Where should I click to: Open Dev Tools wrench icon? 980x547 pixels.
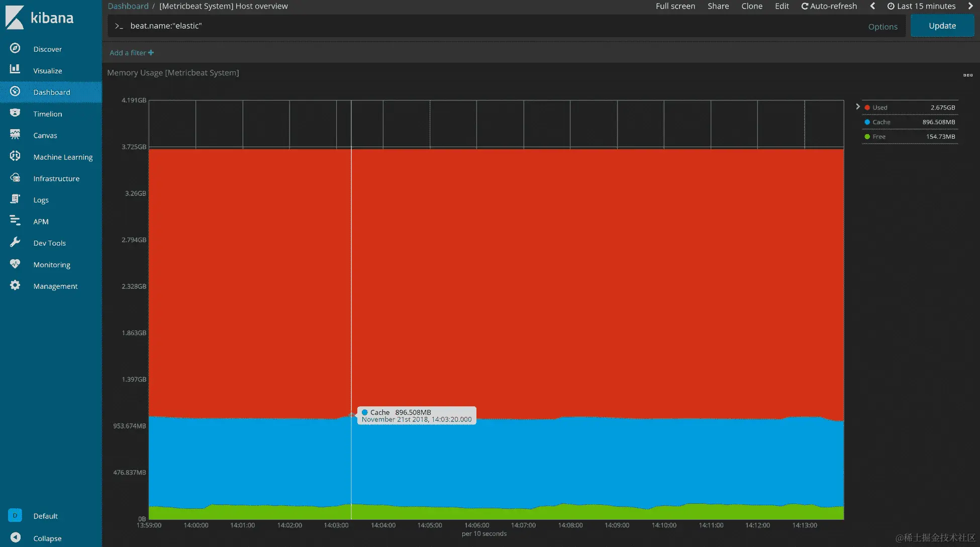coord(15,242)
